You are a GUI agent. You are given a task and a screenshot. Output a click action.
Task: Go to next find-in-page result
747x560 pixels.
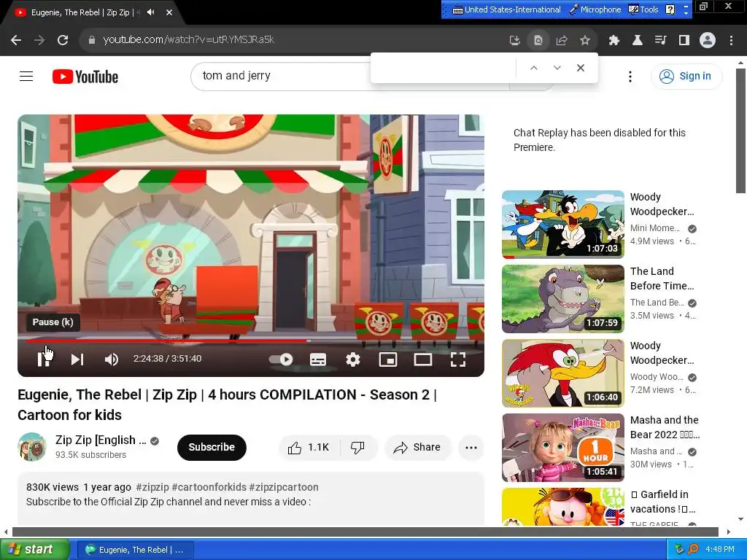(x=557, y=68)
